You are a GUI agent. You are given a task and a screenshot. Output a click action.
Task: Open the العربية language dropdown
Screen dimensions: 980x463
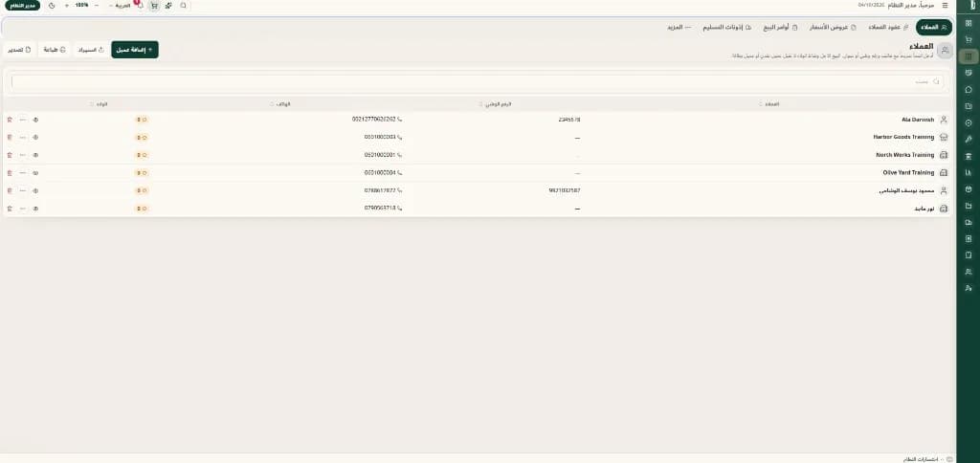coord(122,5)
